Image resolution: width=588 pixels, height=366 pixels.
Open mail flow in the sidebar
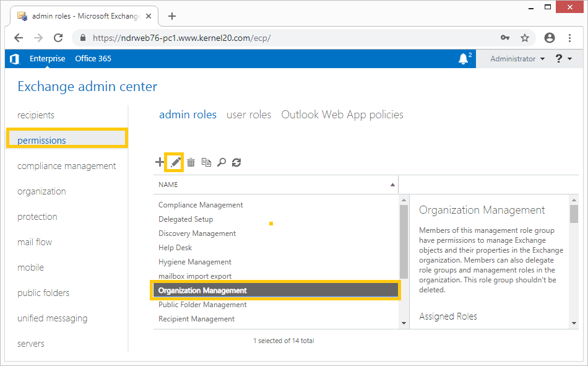pyautogui.click(x=35, y=242)
